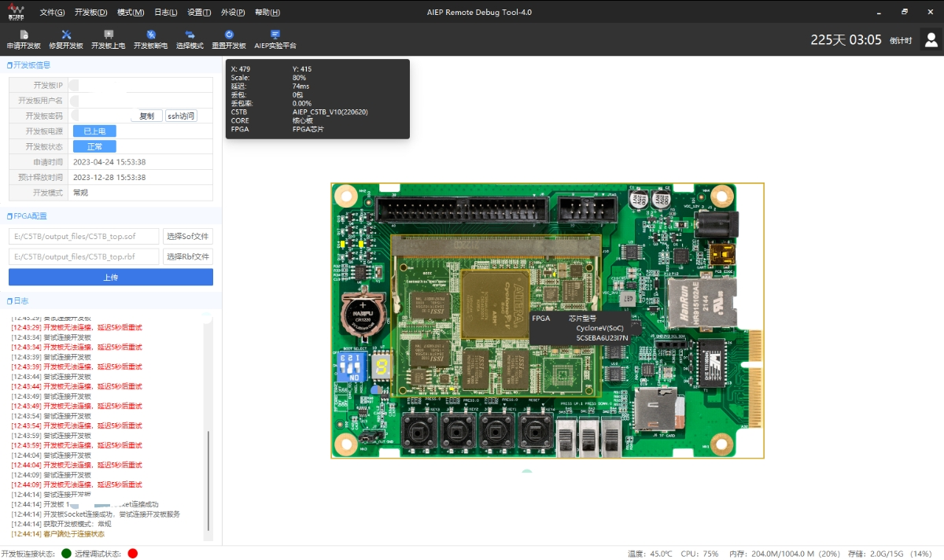Screen dimensions: 944x560
Task: Click the 复制 password copy button
Action: tap(147, 116)
